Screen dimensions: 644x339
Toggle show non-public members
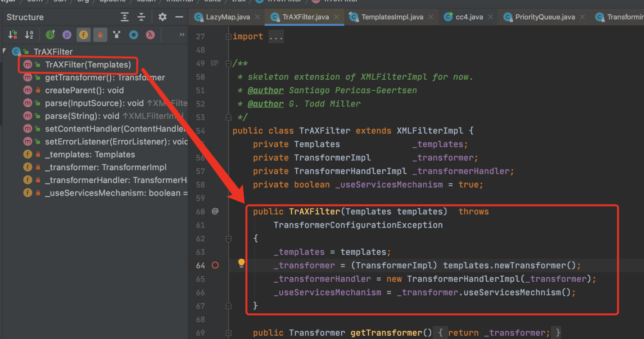100,35
